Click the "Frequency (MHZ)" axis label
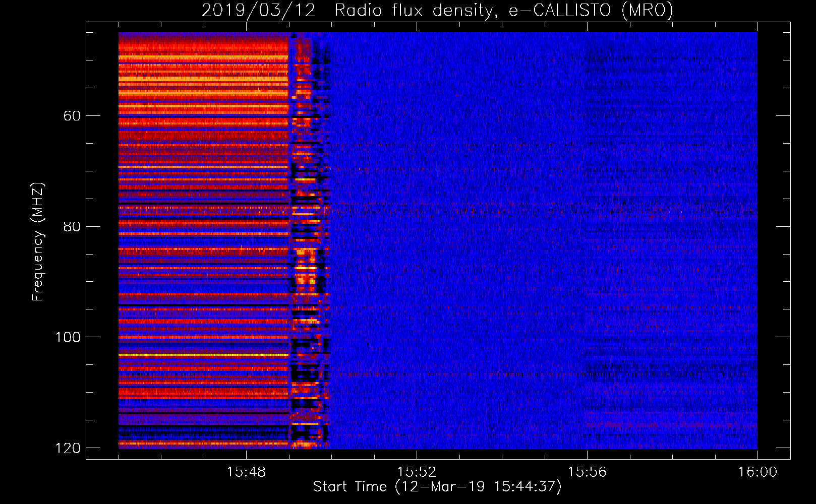Screen dimensions: 816x504 coord(37,241)
